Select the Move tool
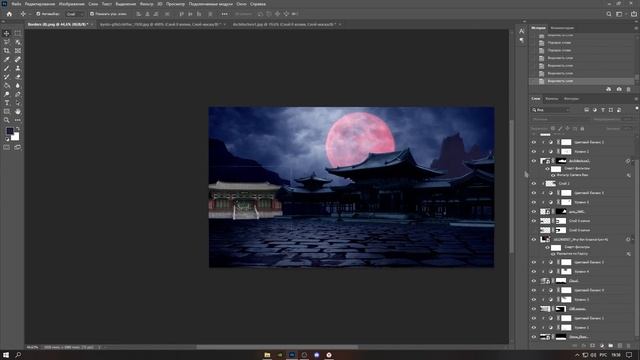 point(7,33)
